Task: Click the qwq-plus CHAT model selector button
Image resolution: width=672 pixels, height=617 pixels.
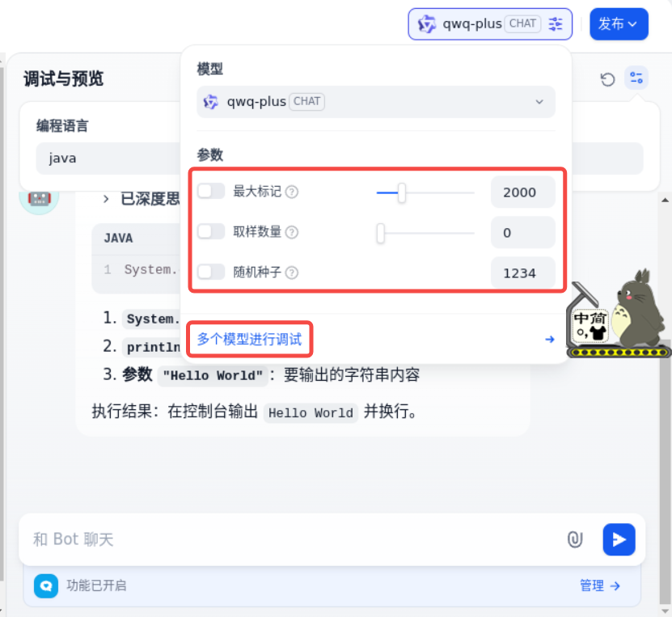Action: coord(490,24)
